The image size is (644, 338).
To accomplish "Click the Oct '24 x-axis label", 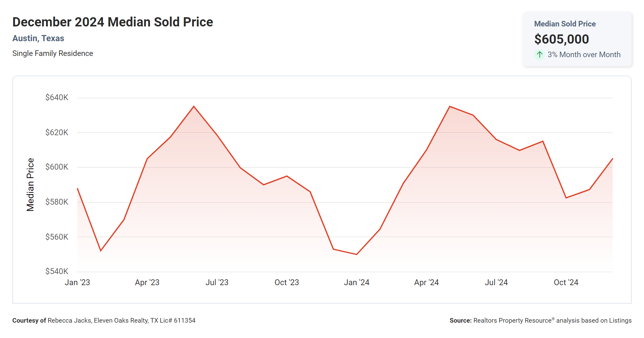I will pyautogui.click(x=566, y=282).
